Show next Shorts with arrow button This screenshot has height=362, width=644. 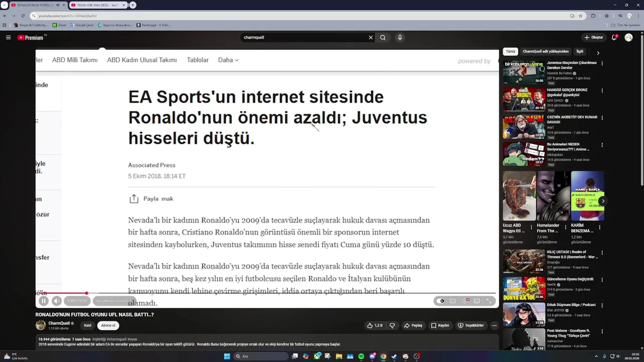[603, 201]
